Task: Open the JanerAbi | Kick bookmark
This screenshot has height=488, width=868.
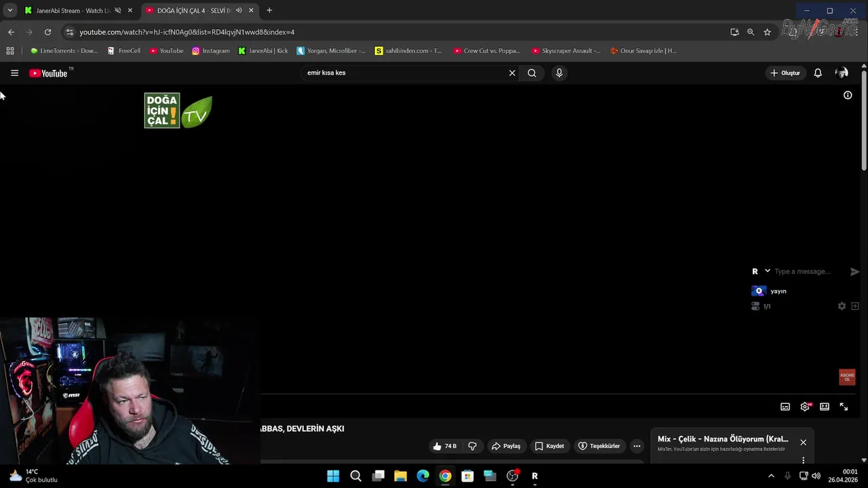Action: coord(263,51)
